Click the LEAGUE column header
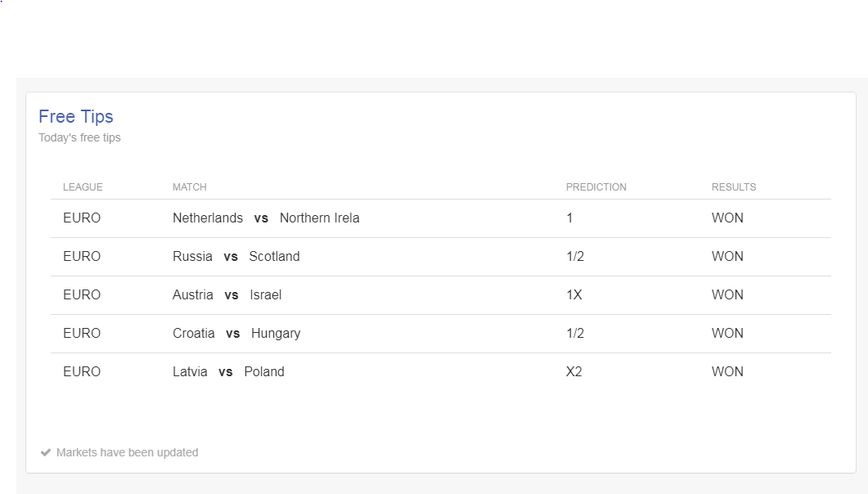 pos(83,187)
